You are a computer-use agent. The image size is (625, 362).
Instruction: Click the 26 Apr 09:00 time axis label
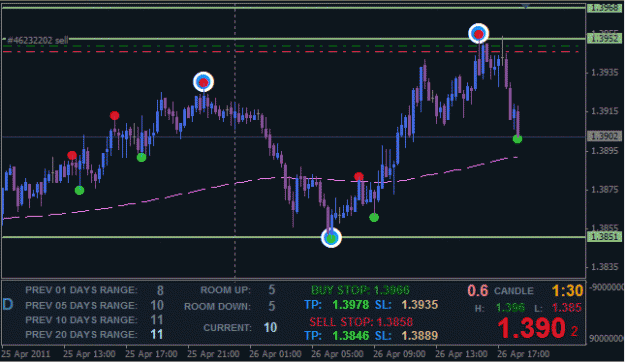click(399, 354)
